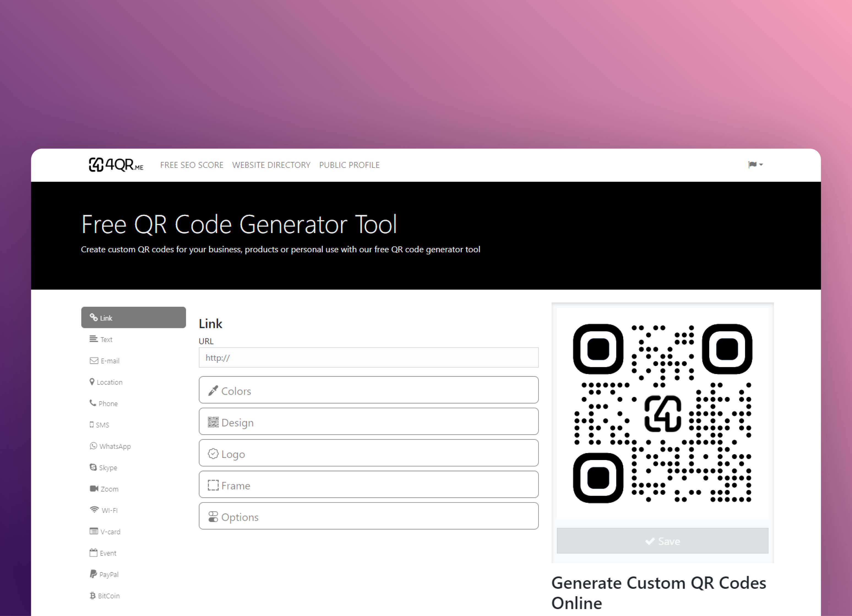This screenshot has width=852, height=616.
Task: Select the Link QR type
Action: click(133, 317)
